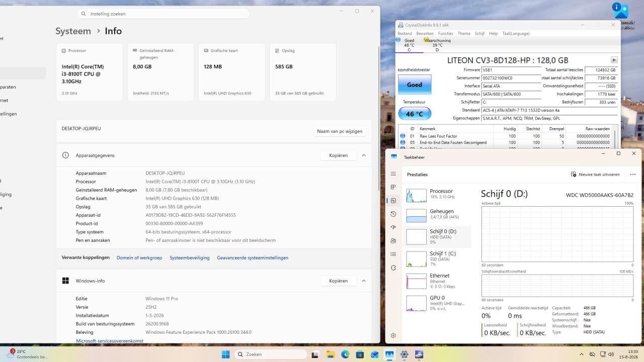This screenshot has height=362, width=644.
Task: Open Schijf menu in CrystalDiskInfo
Action: pyautogui.click(x=479, y=34)
